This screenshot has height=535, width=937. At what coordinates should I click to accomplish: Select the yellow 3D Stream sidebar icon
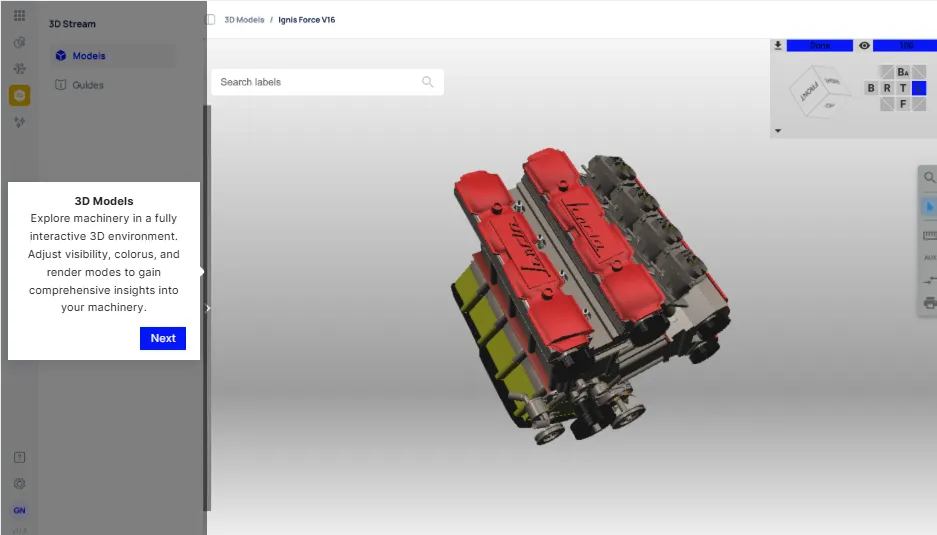tap(19, 95)
